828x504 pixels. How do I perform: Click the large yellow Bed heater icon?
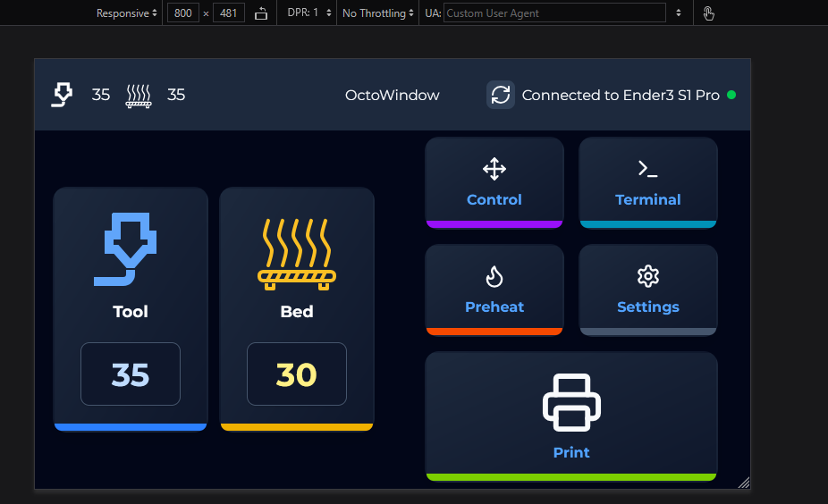(x=297, y=254)
